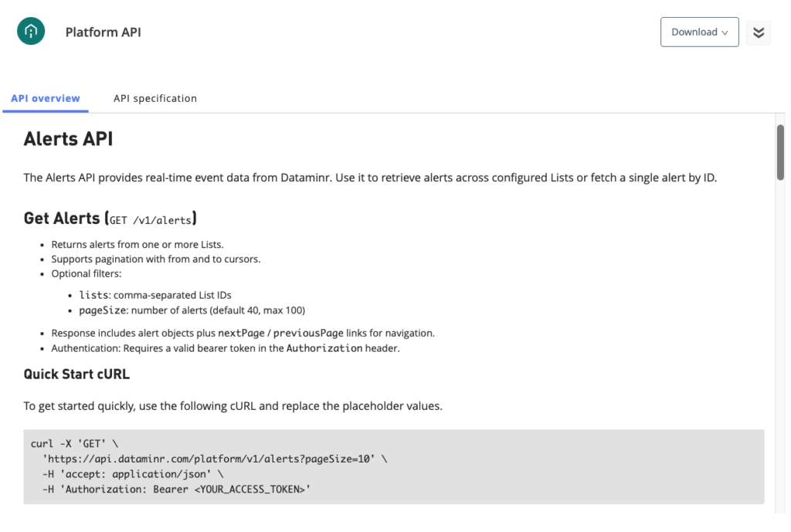This screenshot has width=791, height=532.
Task: Click the teal Dataminr logo icon
Action: pyautogui.click(x=31, y=32)
